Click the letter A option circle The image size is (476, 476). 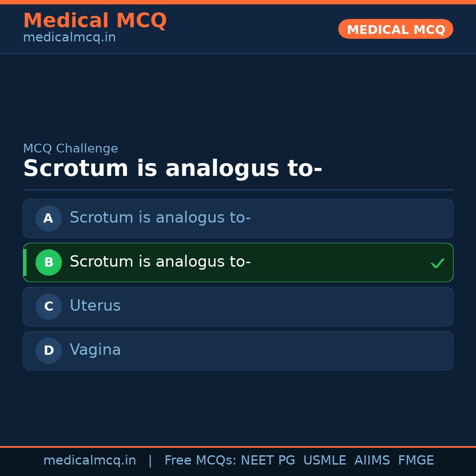(x=48, y=218)
